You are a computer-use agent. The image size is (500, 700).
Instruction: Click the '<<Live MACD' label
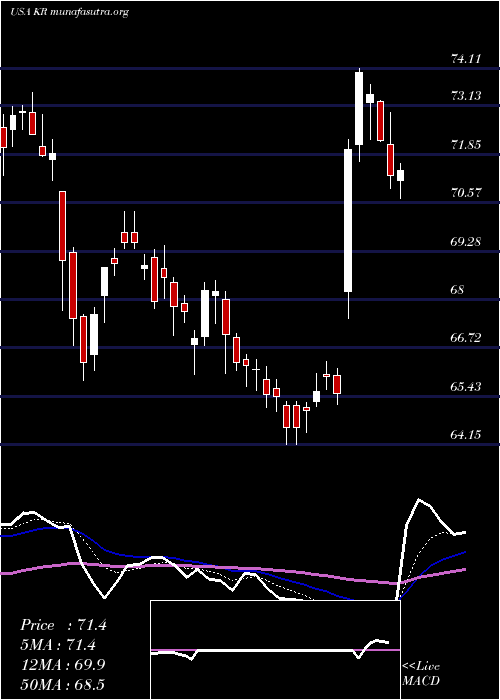(421, 674)
